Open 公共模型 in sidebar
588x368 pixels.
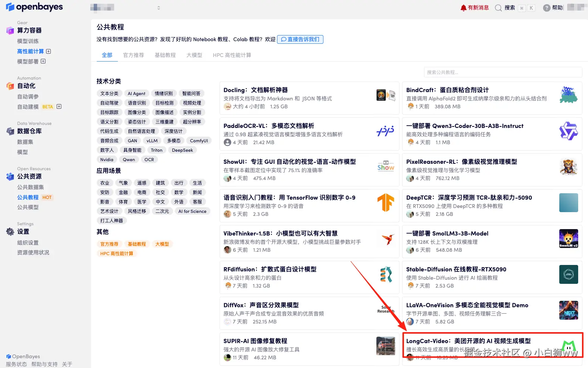click(28, 207)
